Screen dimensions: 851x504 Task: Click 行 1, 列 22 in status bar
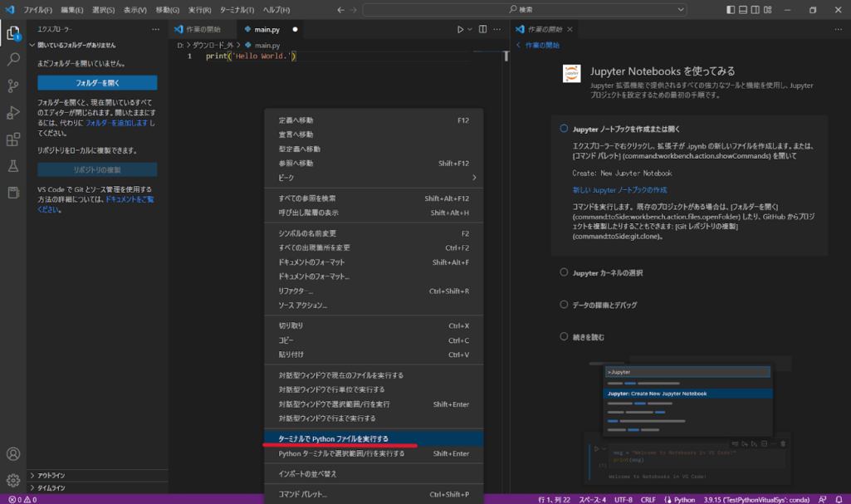tap(554, 500)
